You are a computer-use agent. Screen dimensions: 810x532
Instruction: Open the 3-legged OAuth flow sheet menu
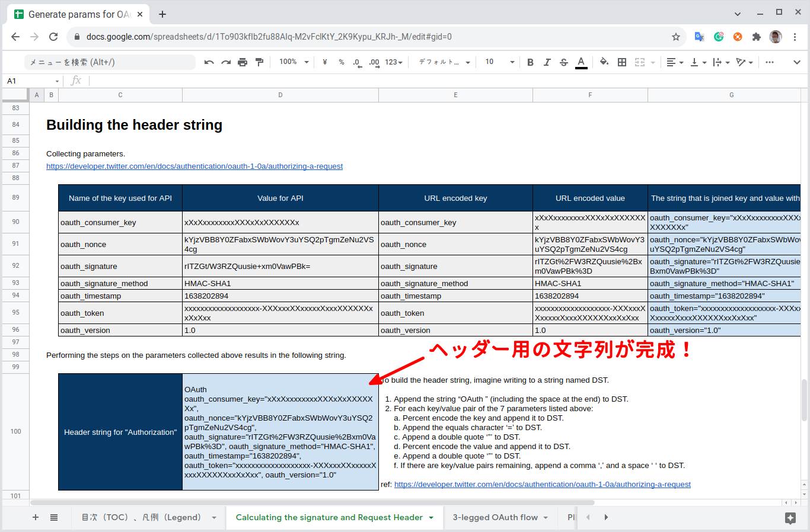546,517
